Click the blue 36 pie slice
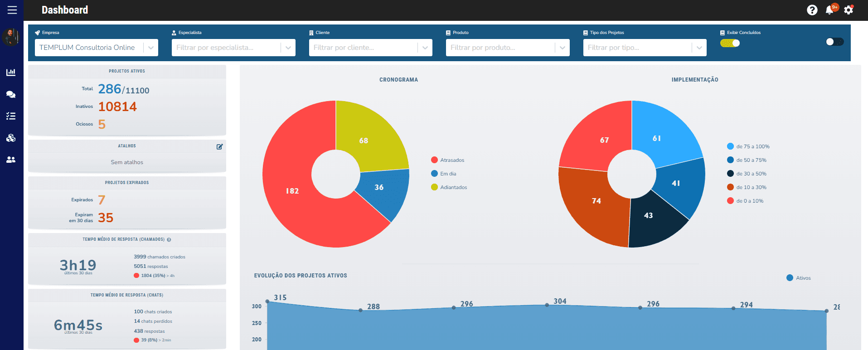Viewport: 868px width, 350px height. click(x=379, y=187)
